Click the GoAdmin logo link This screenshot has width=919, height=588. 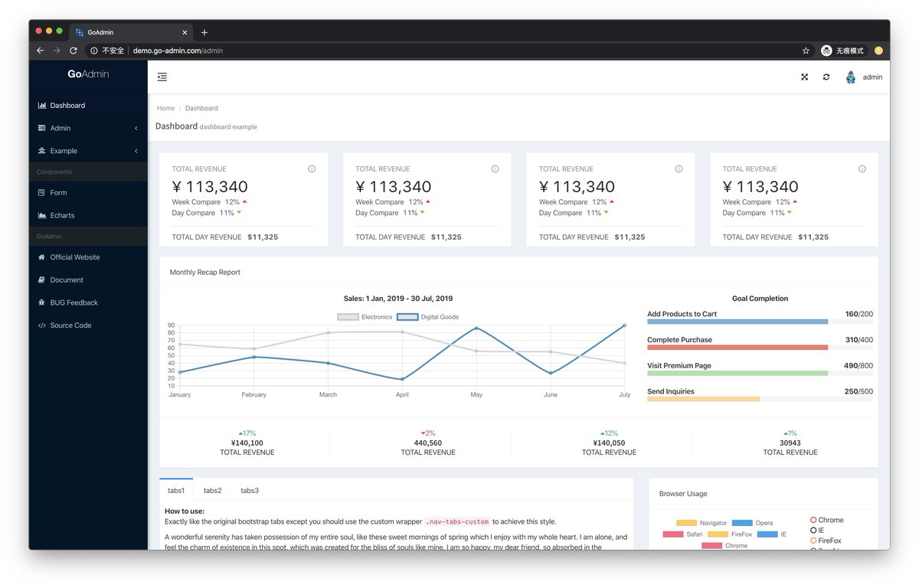(x=88, y=74)
